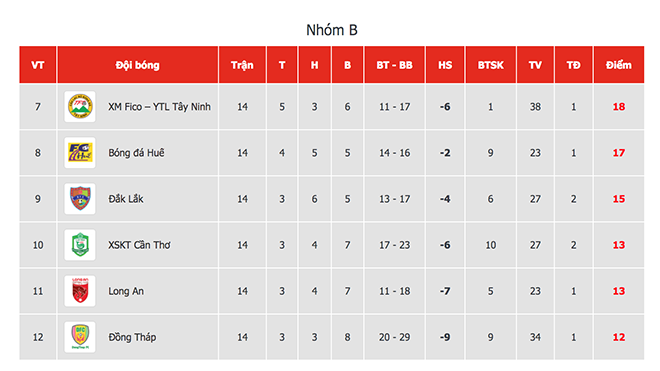
Task: Click the BT - BB column header
Action: [394, 65]
